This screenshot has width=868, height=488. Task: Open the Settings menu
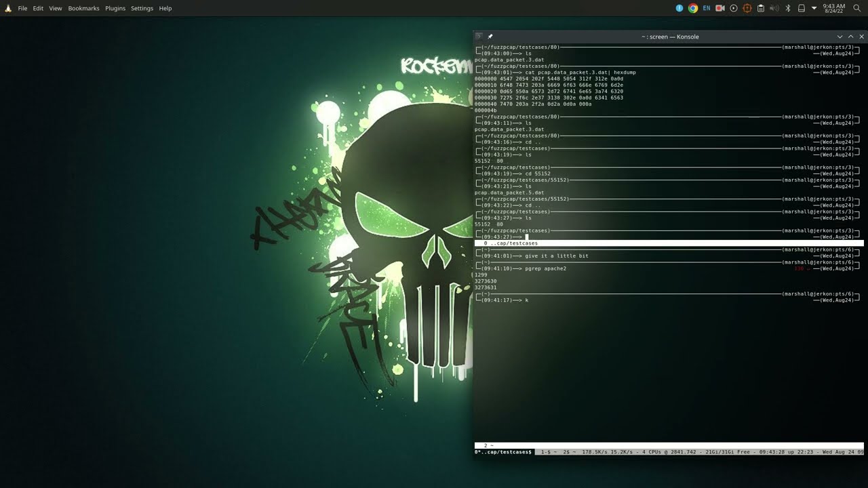[142, 8]
